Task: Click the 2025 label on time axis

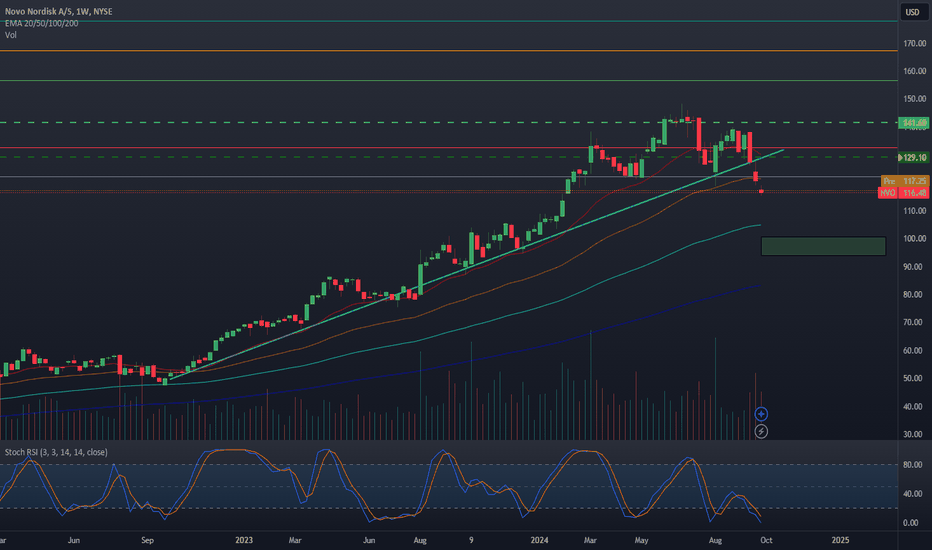Action: (840, 540)
